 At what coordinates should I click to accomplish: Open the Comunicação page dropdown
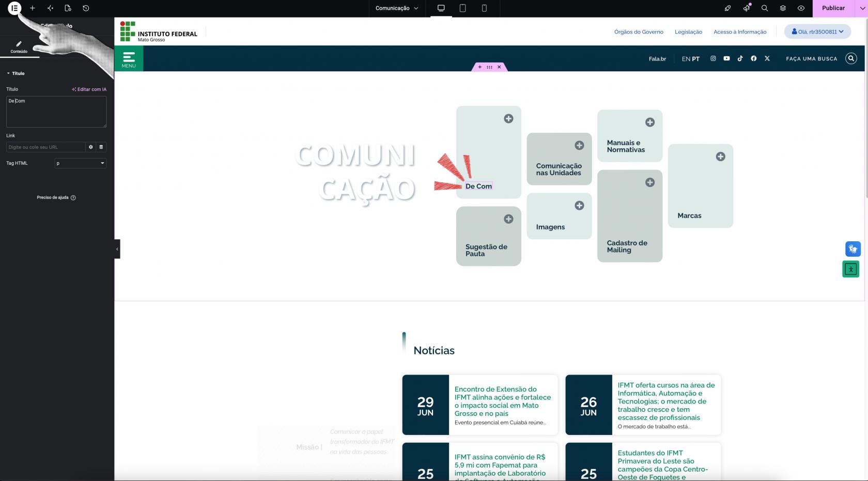click(397, 8)
